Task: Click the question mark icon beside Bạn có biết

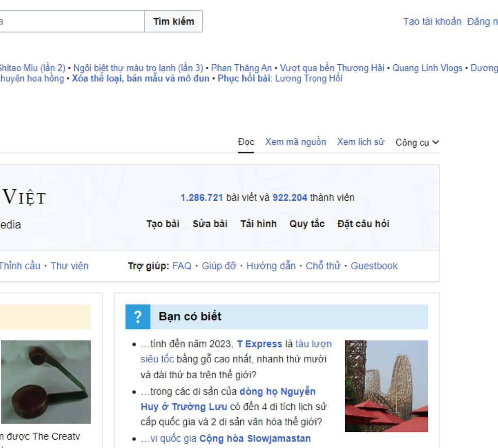Action: [138, 317]
